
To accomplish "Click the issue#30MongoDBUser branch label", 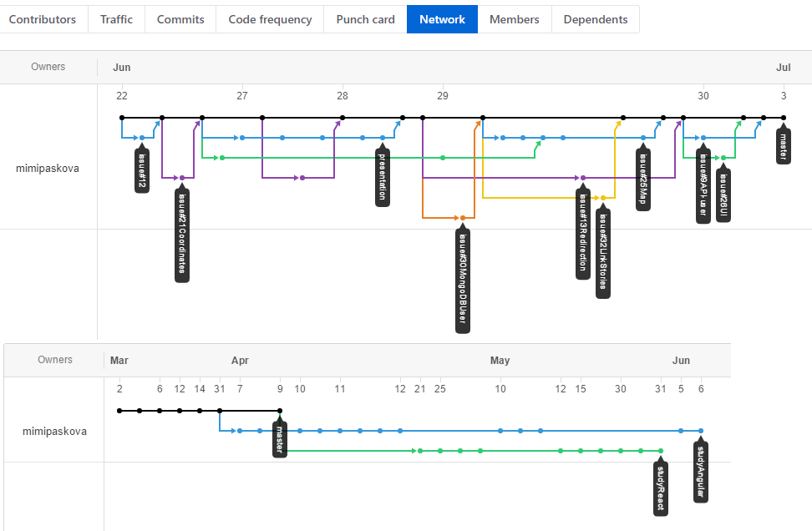I will tap(463, 280).
